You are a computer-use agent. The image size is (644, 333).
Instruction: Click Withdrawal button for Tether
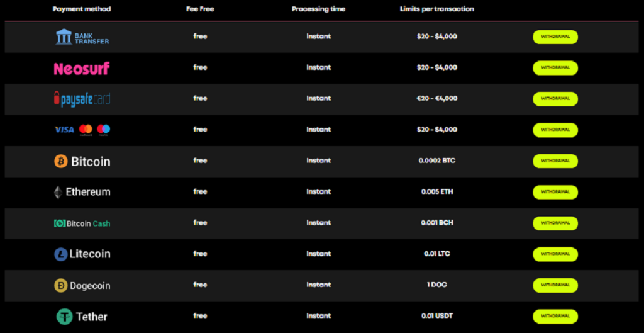[x=555, y=316]
